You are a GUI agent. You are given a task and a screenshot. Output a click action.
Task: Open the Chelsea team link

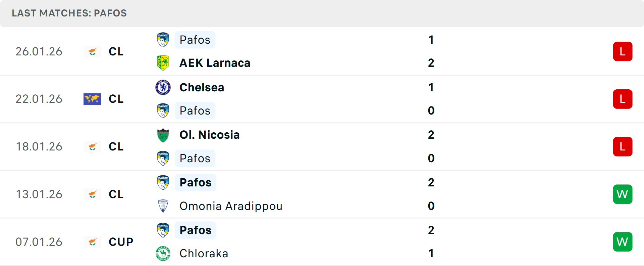pyautogui.click(x=202, y=87)
